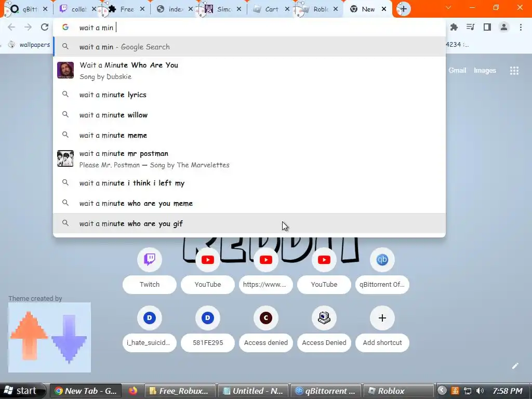
Task: Open the i_hate_suicid... shortcut
Action: (x=149, y=318)
